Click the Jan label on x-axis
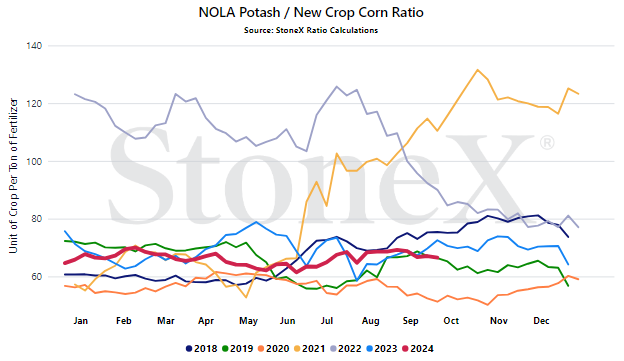Screen dimensions: 624x361 pyautogui.click(x=80, y=321)
